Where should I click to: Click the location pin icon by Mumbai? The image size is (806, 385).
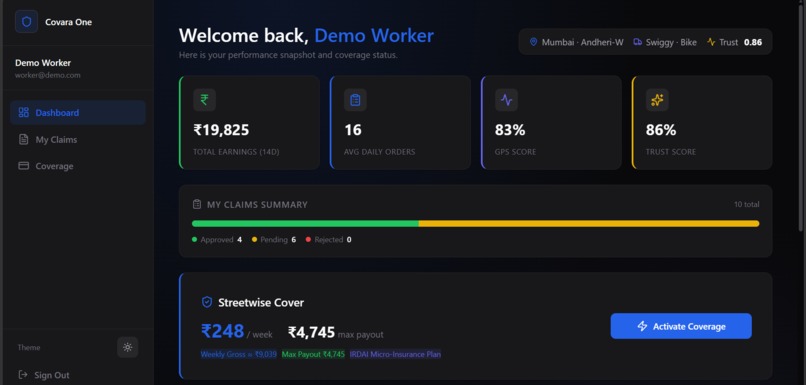(x=534, y=42)
